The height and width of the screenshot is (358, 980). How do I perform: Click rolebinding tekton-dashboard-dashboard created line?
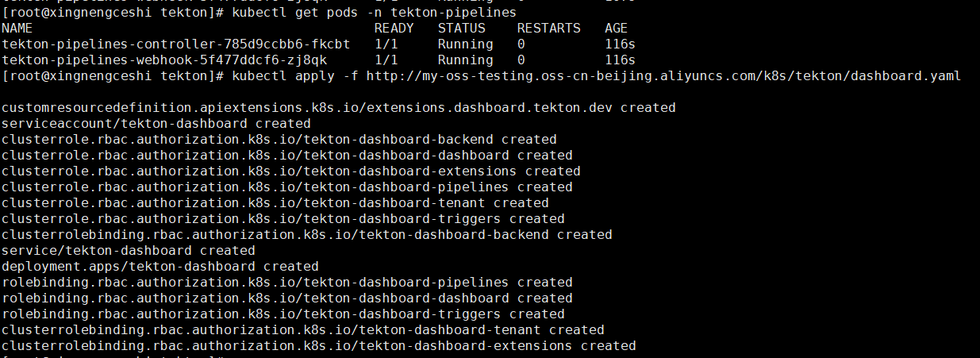(x=287, y=298)
